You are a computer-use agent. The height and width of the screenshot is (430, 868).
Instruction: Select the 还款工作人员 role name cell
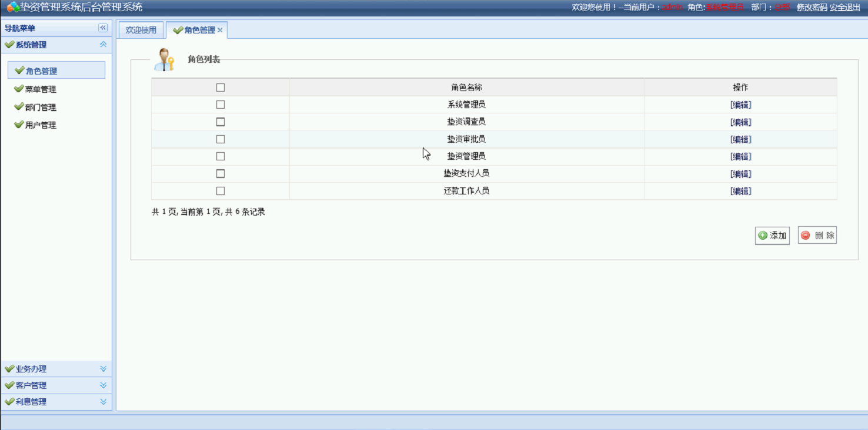click(x=467, y=191)
